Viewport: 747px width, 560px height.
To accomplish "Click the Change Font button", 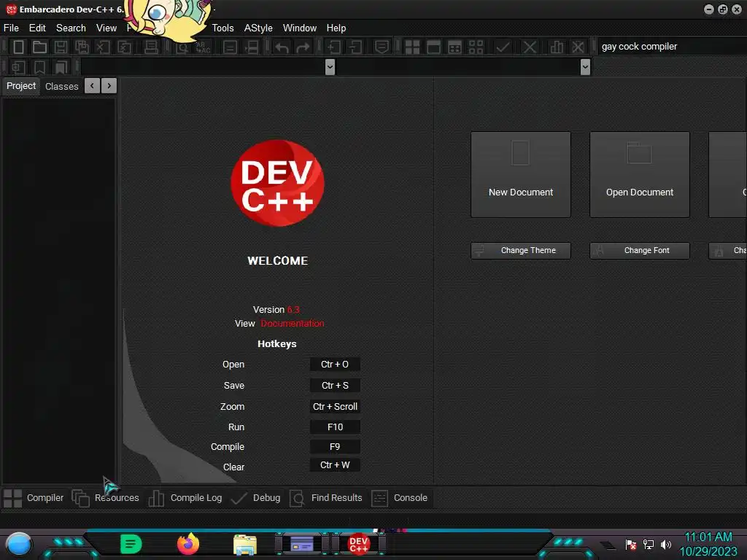I will point(640,251).
